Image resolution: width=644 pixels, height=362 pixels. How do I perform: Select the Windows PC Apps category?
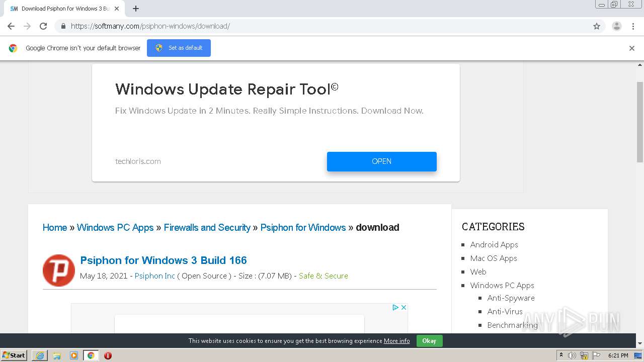[502, 285]
